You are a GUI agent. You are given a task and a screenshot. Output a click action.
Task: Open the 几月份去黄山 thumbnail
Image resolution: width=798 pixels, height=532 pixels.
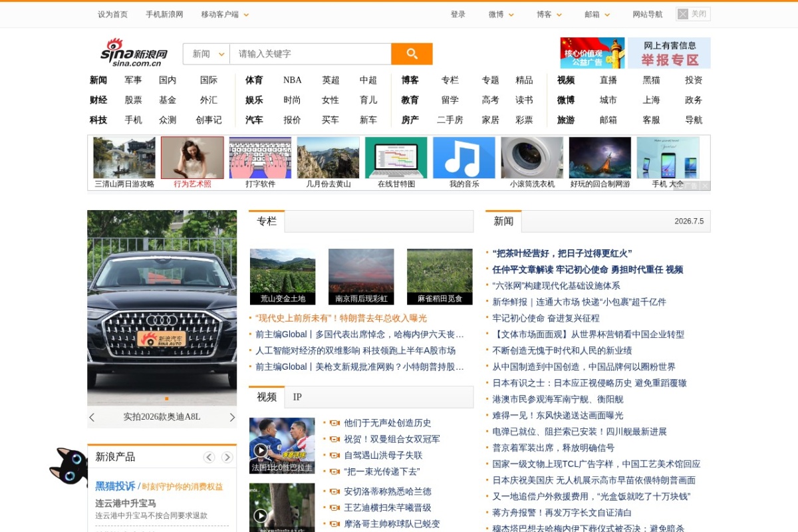(x=328, y=158)
